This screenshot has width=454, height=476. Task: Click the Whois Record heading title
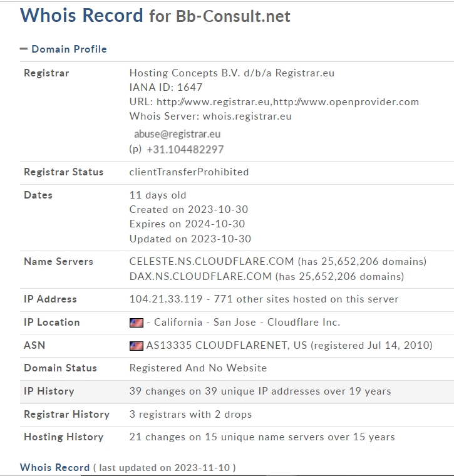tap(81, 15)
